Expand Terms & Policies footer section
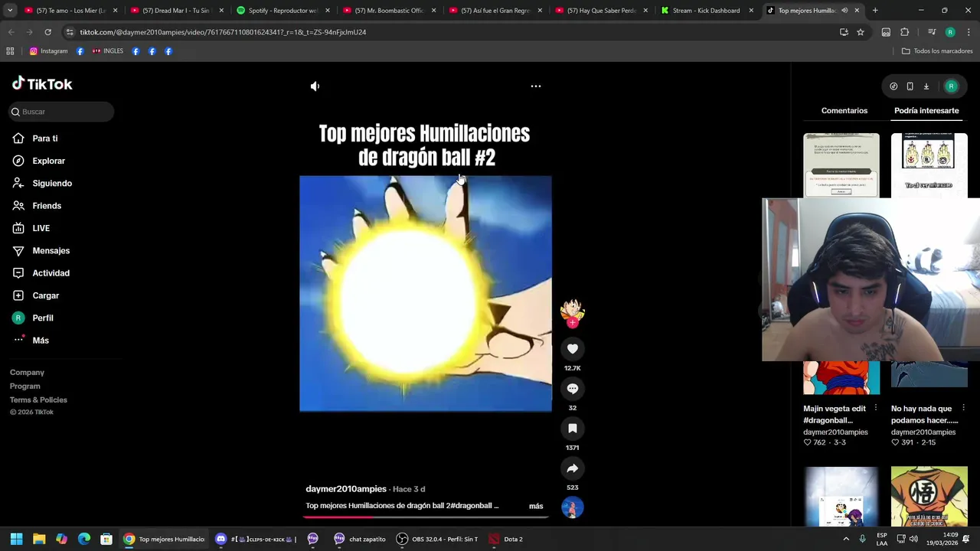The height and width of the screenshot is (551, 980). click(38, 400)
